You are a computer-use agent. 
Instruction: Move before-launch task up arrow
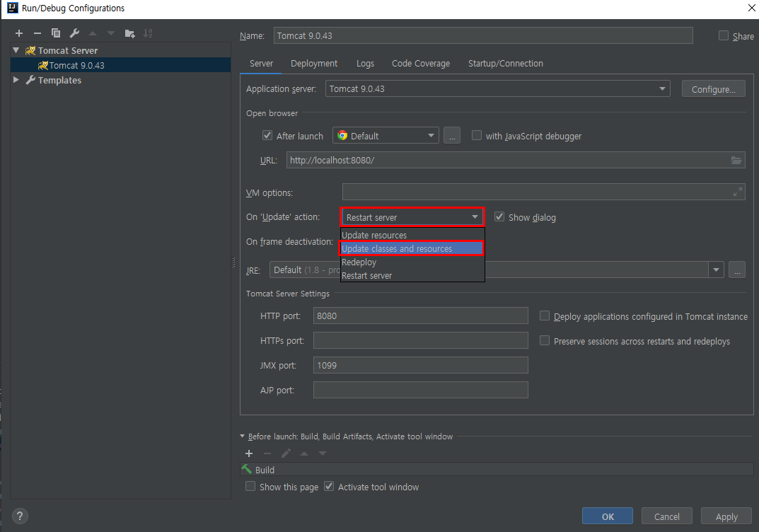pos(304,453)
